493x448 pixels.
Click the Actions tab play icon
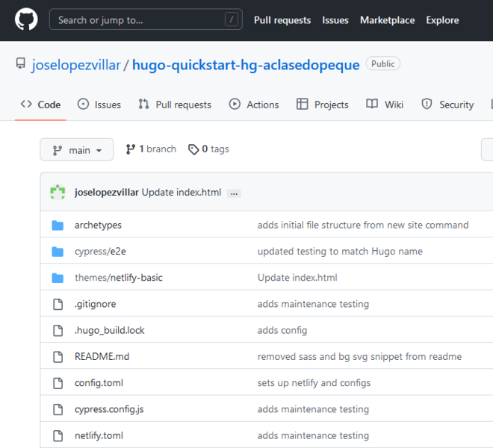(235, 104)
